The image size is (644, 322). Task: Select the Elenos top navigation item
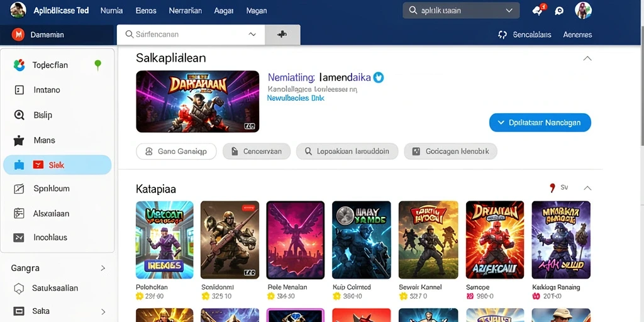[x=146, y=11]
